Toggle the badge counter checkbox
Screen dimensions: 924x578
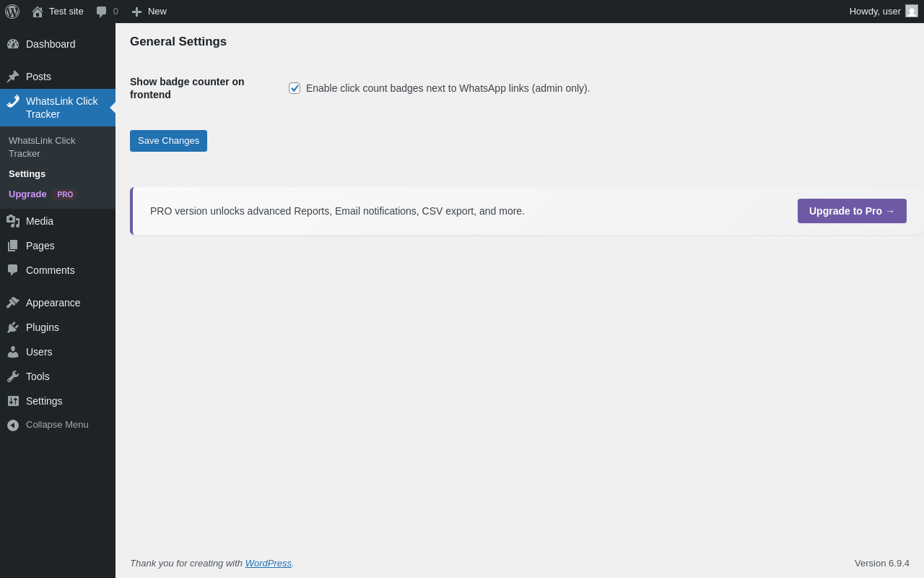click(295, 88)
